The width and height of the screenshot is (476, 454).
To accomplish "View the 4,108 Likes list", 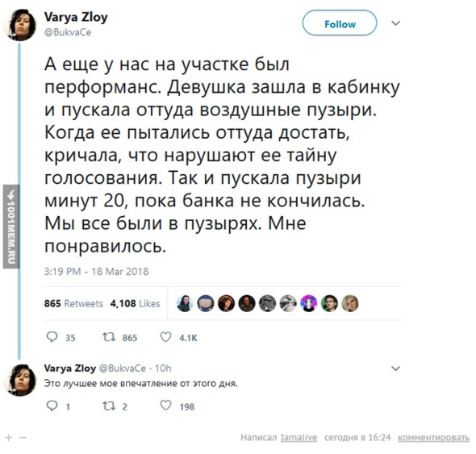I will (x=135, y=303).
